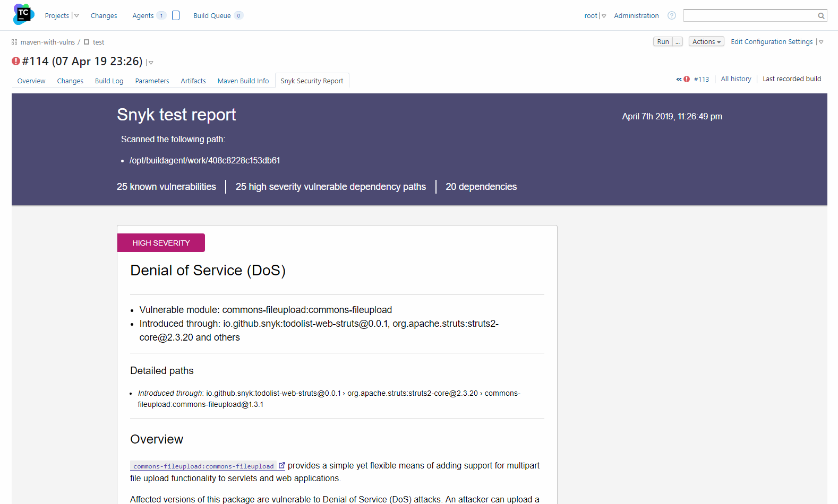Click the failed build status icon by #114

(16, 61)
